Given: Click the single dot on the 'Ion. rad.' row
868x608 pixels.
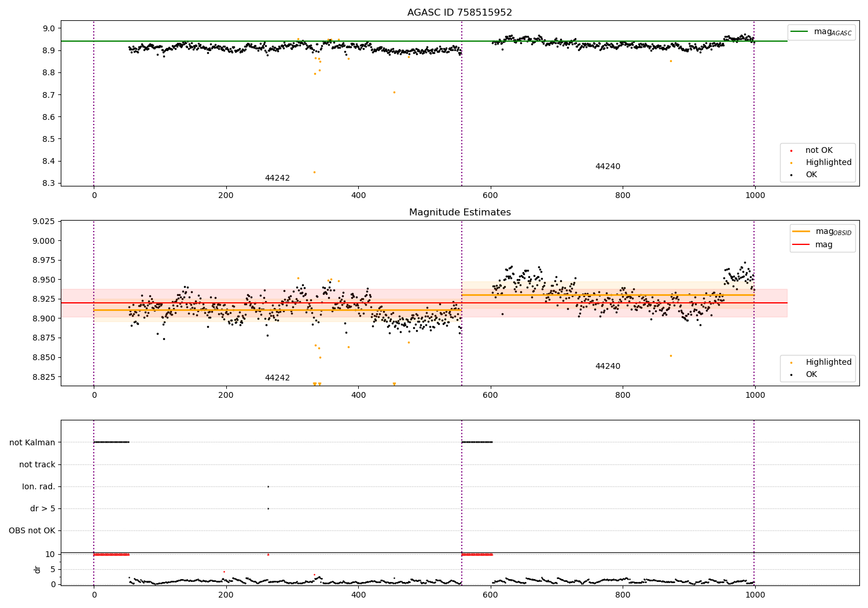Looking at the screenshot, I should (268, 486).
